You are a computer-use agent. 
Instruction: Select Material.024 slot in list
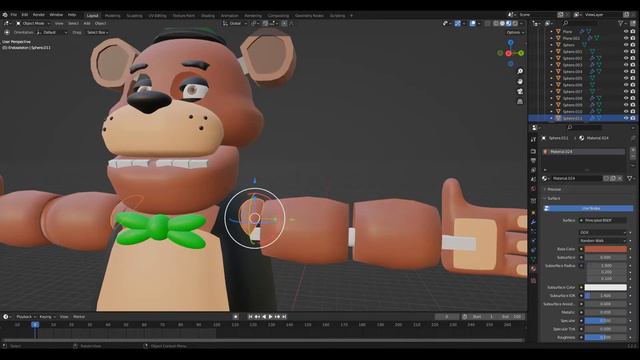coord(583,152)
